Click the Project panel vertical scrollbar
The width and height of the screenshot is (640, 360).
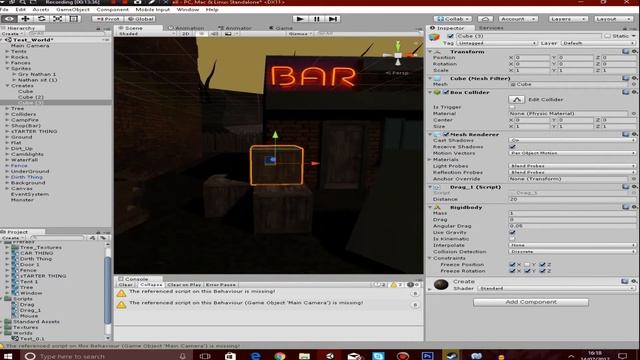point(108,290)
